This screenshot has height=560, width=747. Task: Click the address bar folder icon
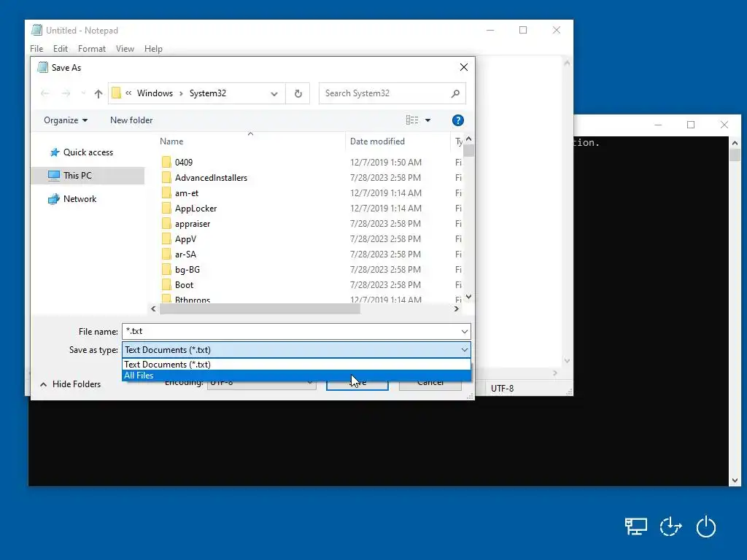pos(116,93)
